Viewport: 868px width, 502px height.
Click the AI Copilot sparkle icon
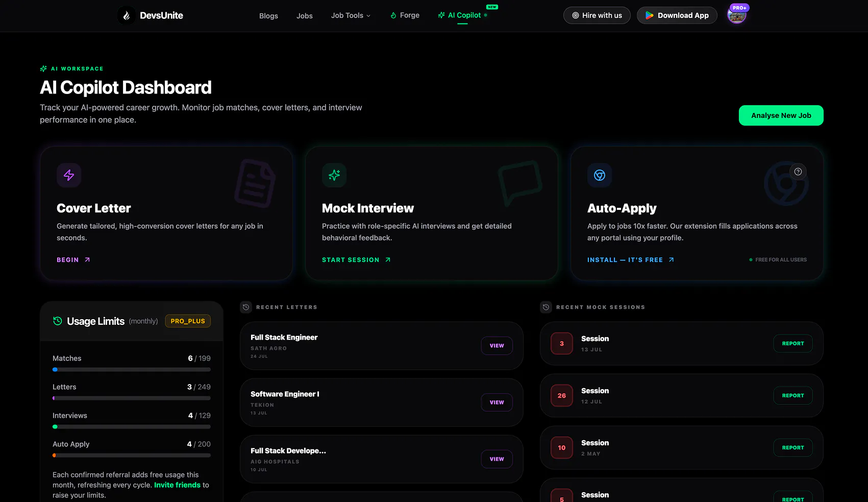441,15
